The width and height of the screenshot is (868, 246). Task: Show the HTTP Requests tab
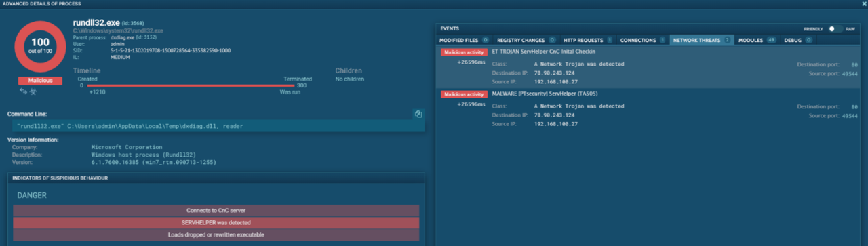click(587, 40)
